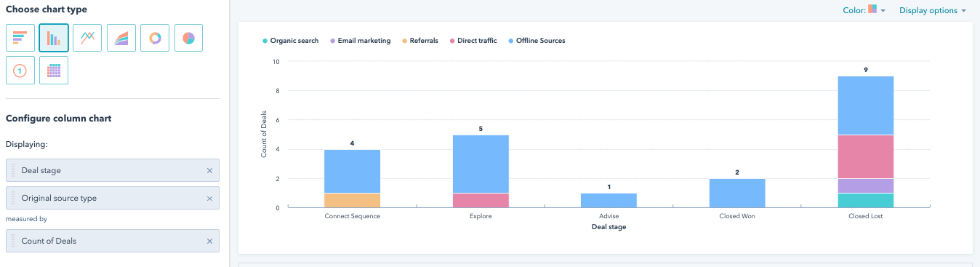Remove the Original source type field

click(x=209, y=198)
